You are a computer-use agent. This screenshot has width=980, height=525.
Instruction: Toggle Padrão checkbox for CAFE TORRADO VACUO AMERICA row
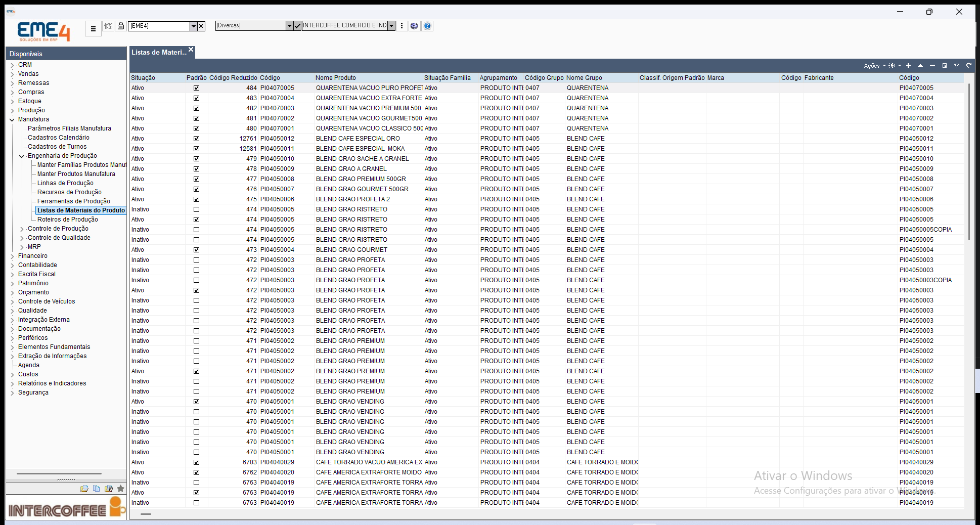pyautogui.click(x=196, y=462)
